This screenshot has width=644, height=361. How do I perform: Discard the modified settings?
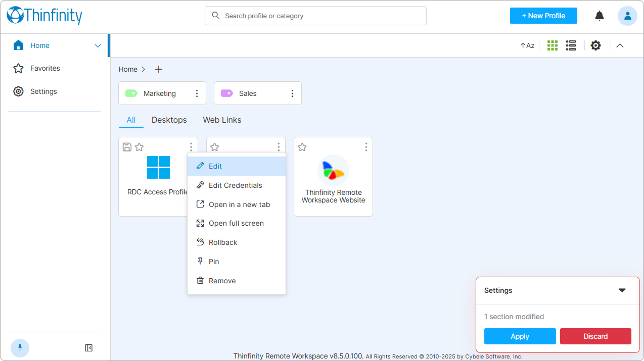tap(595, 336)
